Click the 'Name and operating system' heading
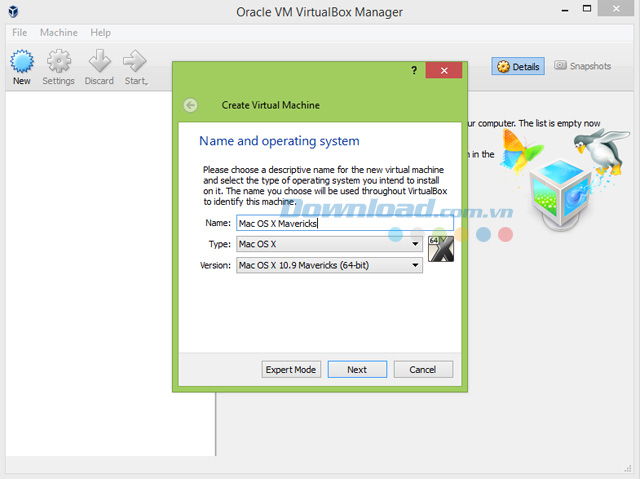 279,141
